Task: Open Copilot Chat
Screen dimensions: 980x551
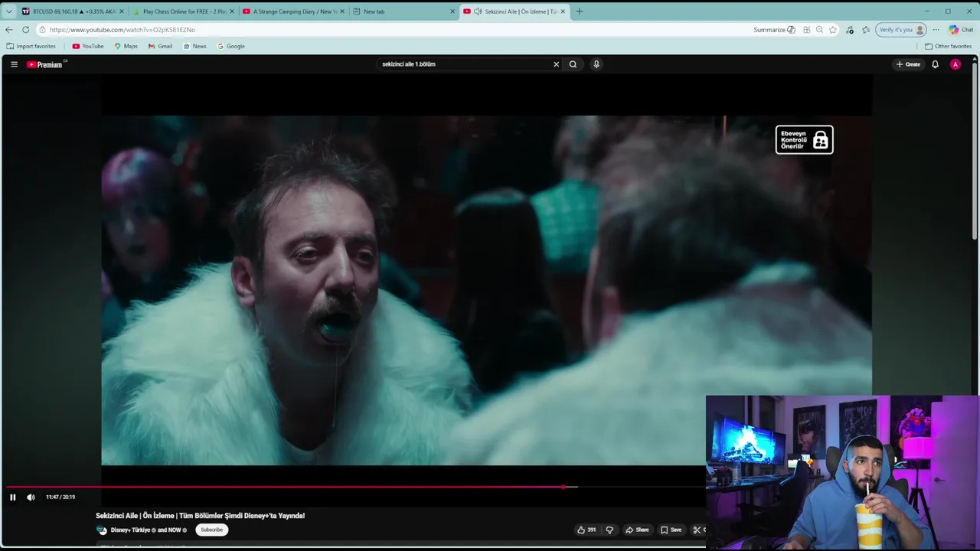Action: (x=961, y=30)
